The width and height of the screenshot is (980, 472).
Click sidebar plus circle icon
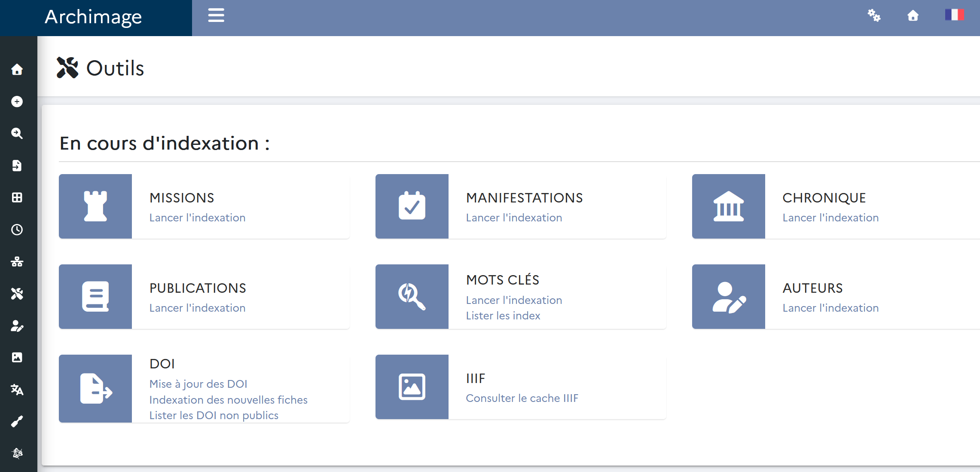pyautogui.click(x=17, y=101)
